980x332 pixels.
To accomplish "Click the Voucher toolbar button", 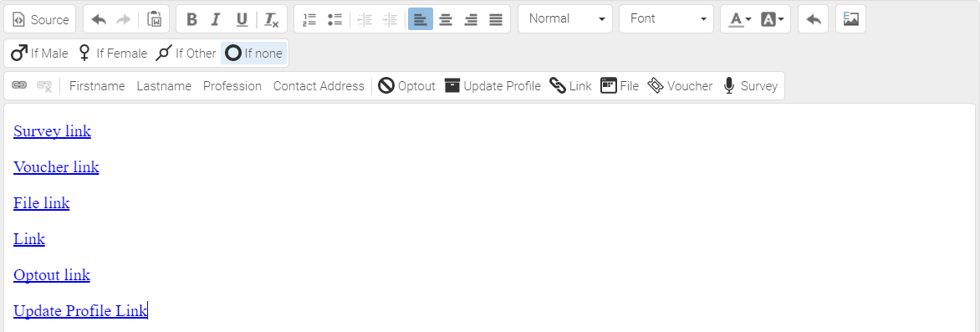I will point(680,85).
